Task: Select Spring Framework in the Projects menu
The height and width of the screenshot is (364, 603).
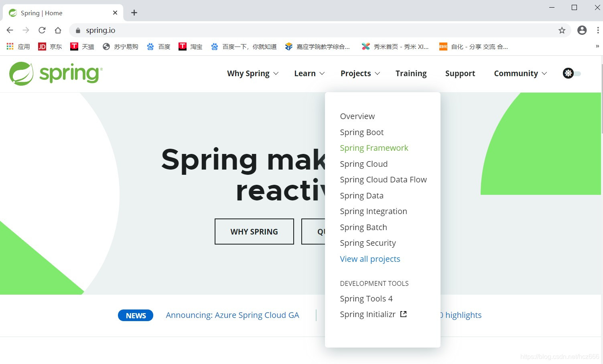Action: click(x=374, y=148)
